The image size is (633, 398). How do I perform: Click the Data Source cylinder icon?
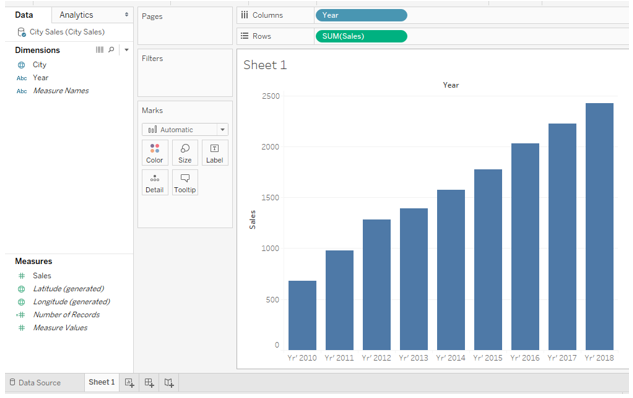pos(12,382)
